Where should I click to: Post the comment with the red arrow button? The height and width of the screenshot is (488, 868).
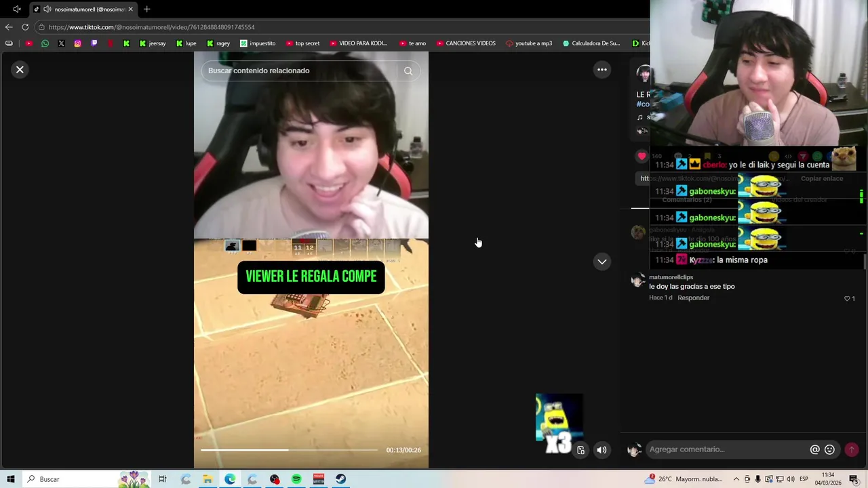[x=851, y=449]
